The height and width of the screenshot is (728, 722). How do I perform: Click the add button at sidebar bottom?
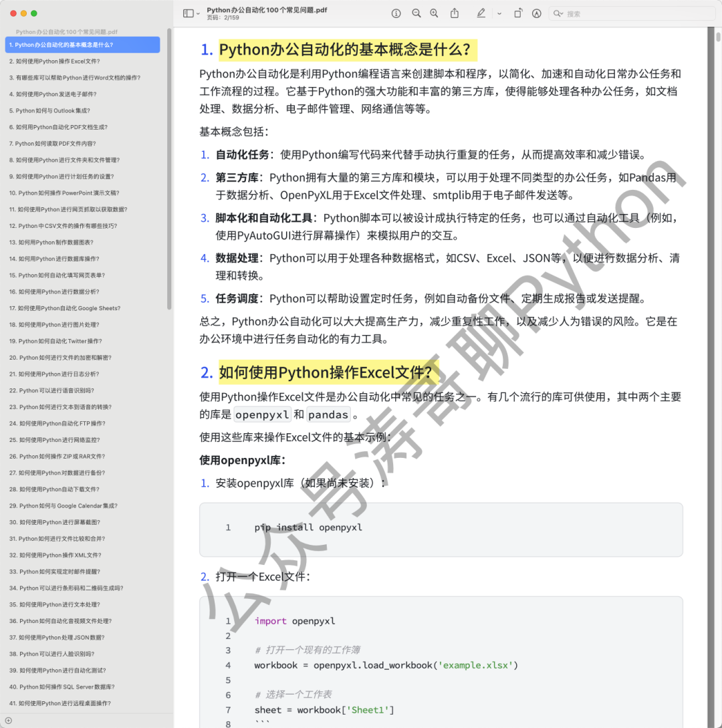(x=9, y=721)
